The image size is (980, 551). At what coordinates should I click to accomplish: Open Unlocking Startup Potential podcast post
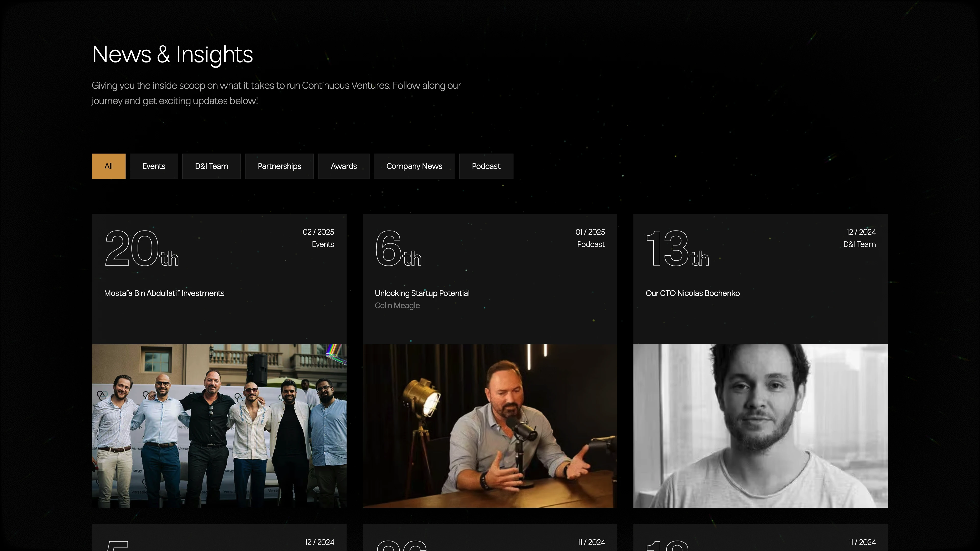coord(422,293)
